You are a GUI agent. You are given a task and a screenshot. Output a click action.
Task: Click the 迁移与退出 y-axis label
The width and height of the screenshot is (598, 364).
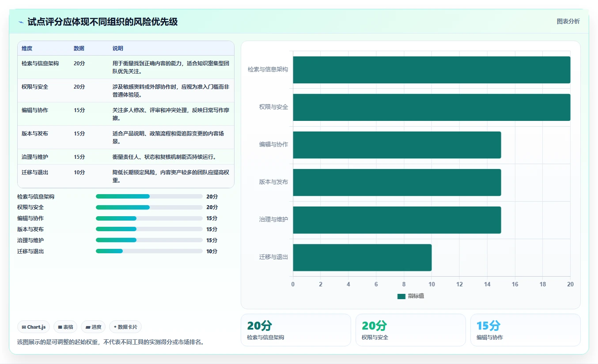273,257
